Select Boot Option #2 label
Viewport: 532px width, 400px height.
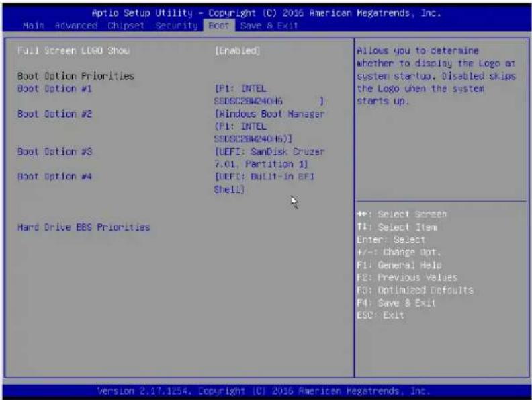pos(54,114)
